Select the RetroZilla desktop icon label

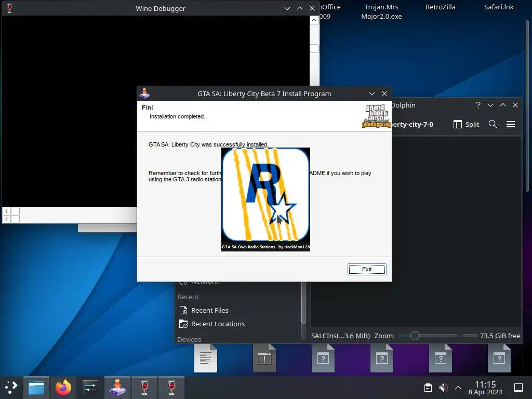(440, 7)
